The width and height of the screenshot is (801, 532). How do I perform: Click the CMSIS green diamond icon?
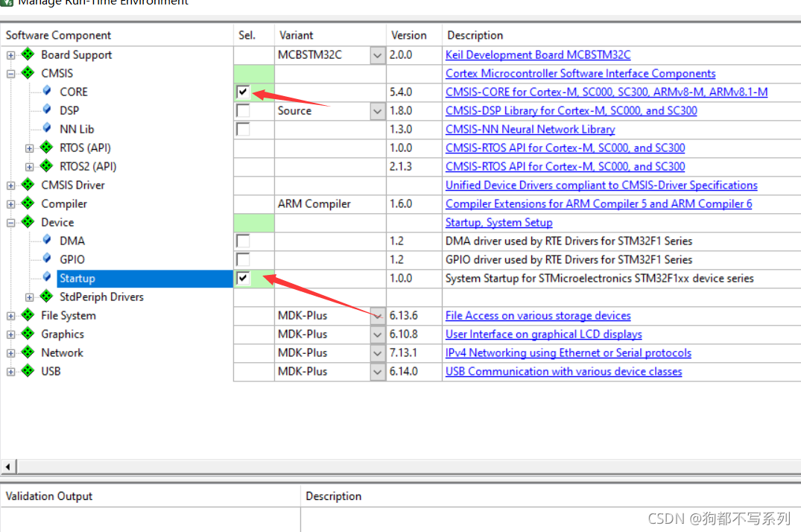tap(28, 73)
